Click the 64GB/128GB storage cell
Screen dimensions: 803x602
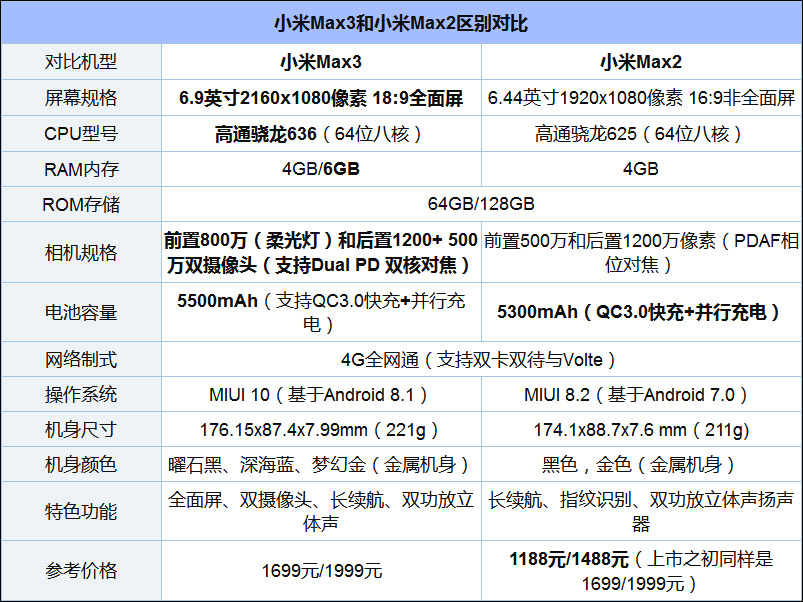tap(481, 204)
